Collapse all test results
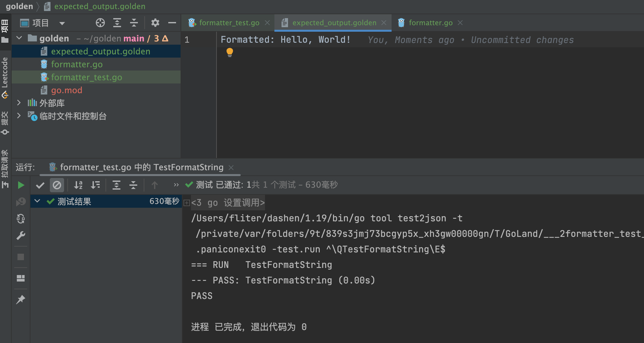 (133, 185)
